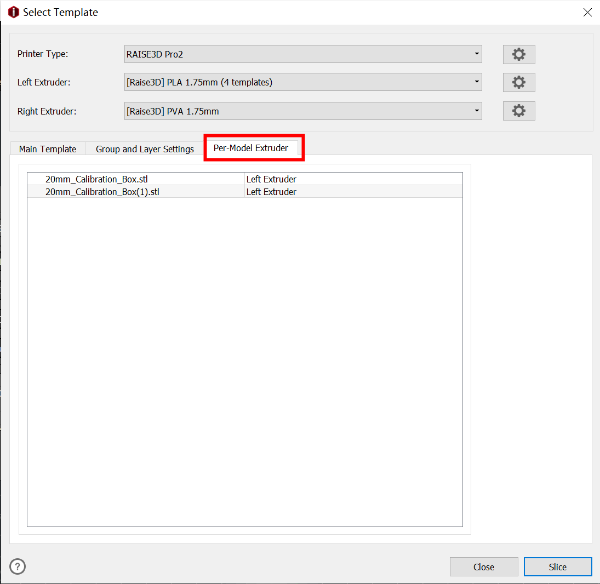Open the Left Extruder PLA dropdown

302,82
